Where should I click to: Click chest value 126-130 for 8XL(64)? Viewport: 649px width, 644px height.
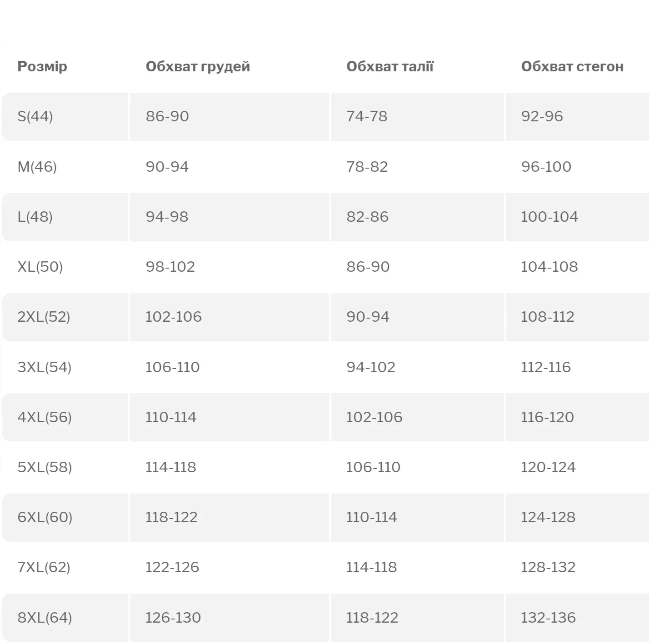[173, 618]
